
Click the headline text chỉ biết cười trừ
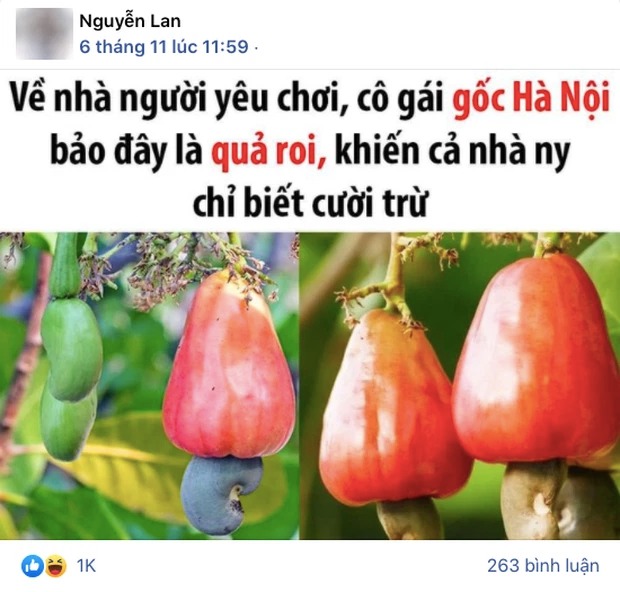point(311,203)
